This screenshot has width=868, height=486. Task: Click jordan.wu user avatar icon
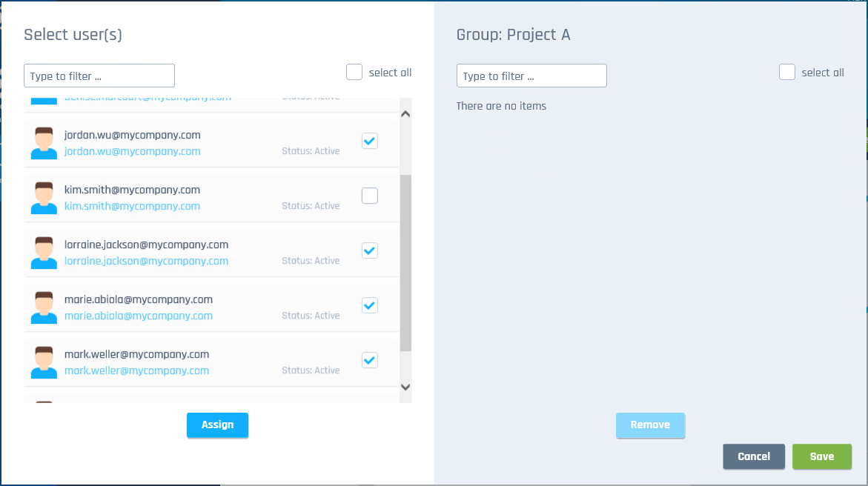click(44, 143)
